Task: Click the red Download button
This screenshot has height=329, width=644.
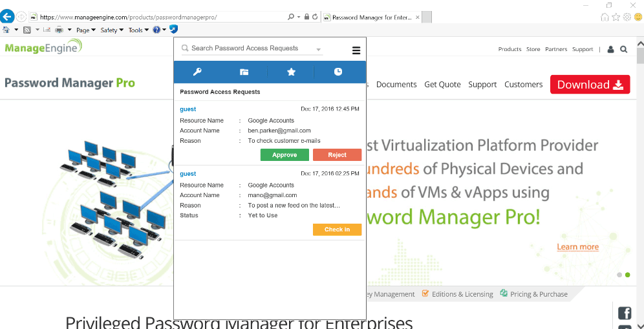Action: point(590,85)
